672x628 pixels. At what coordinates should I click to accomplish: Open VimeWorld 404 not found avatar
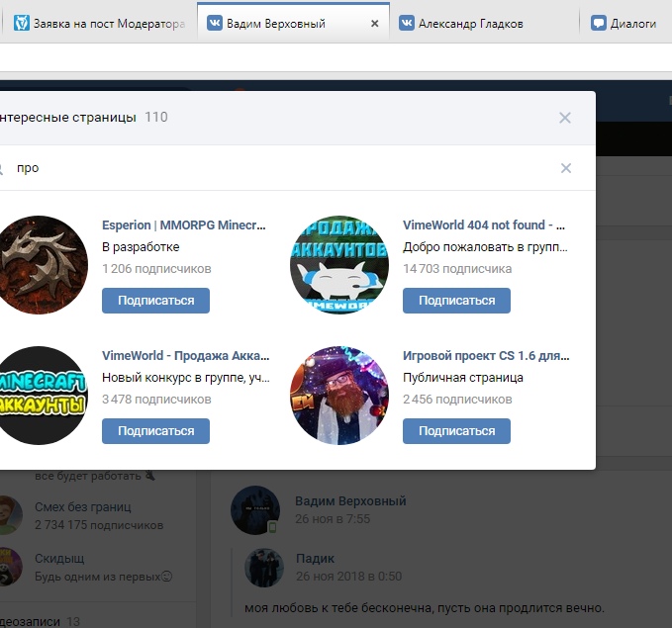click(339, 265)
